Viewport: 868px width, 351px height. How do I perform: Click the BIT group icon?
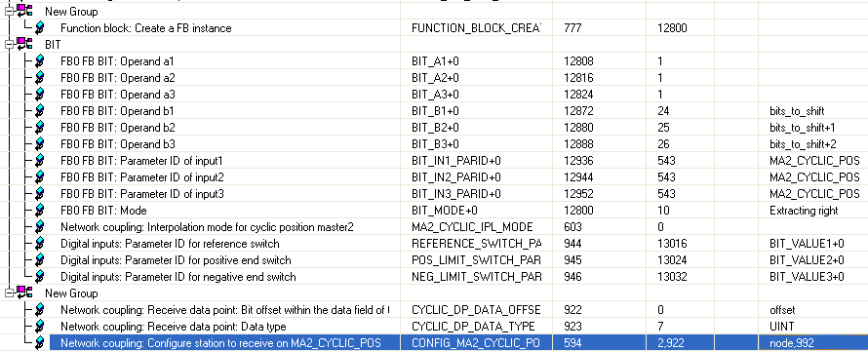point(24,44)
